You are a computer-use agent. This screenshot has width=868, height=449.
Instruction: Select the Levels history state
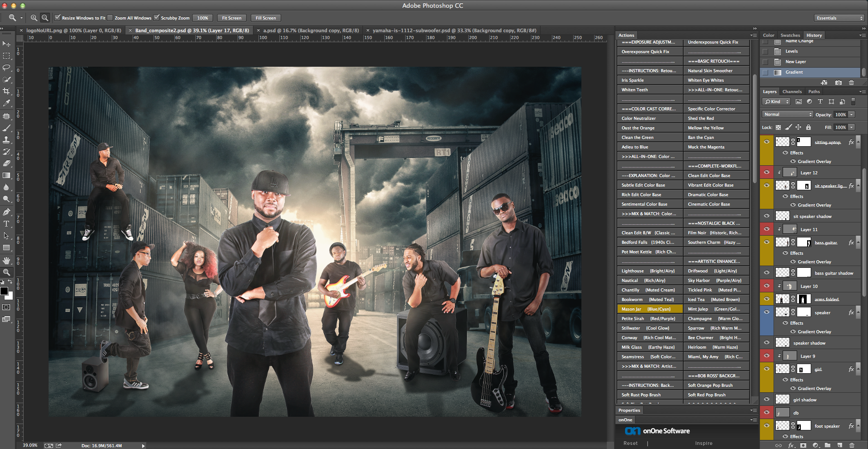(810, 51)
